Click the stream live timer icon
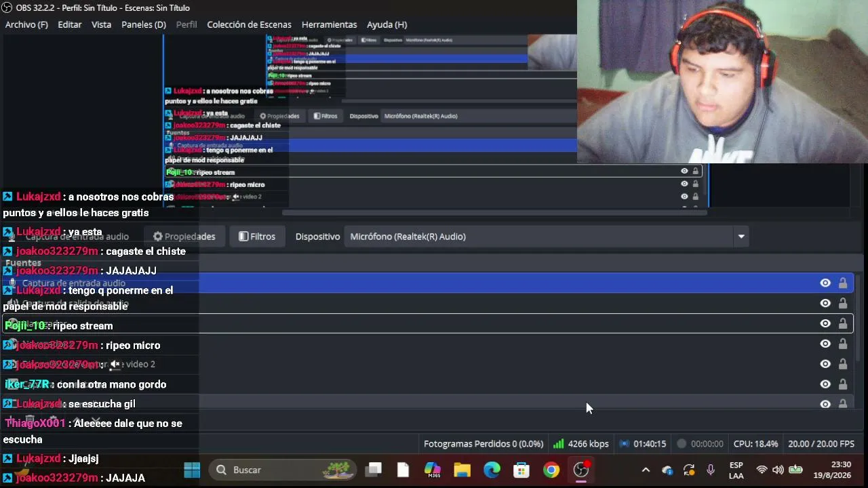This screenshot has height=488, width=868. pyautogui.click(x=625, y=444)
